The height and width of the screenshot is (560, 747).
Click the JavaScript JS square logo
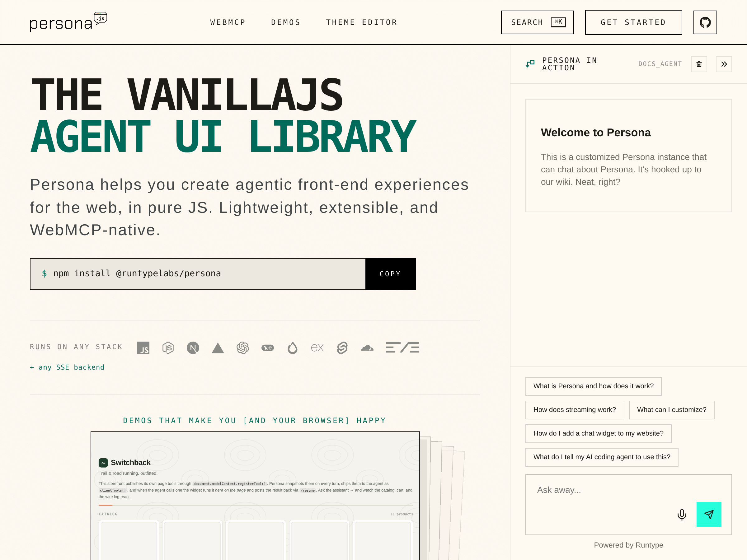click(143, 348)
